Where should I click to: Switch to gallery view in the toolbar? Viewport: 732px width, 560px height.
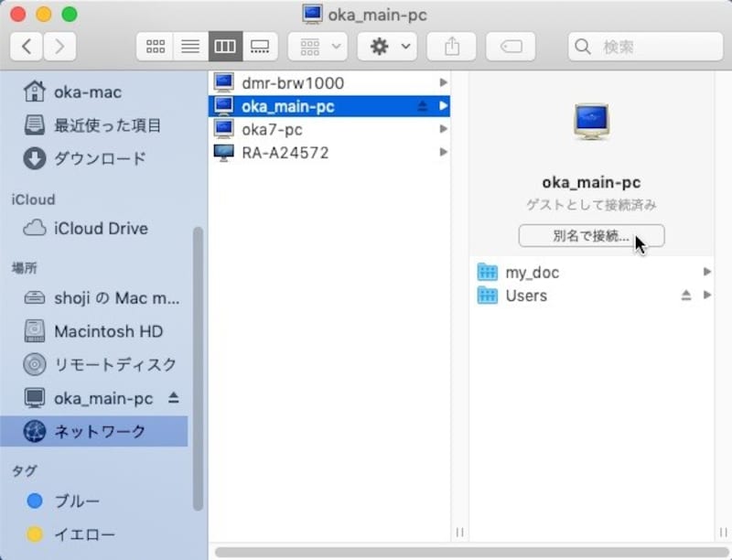point(259,46)
